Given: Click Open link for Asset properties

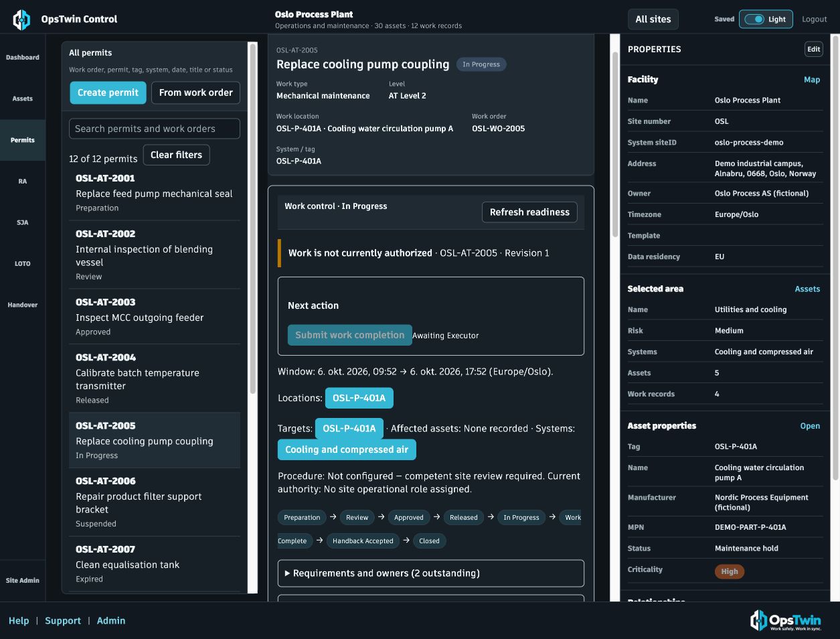Looking at the screenshot, I should pos(810,426).
